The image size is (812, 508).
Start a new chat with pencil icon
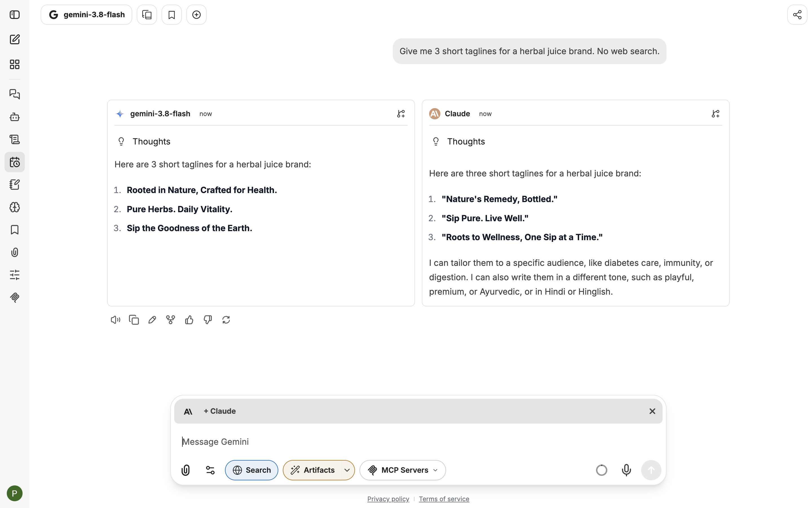(x=14, y=40)
